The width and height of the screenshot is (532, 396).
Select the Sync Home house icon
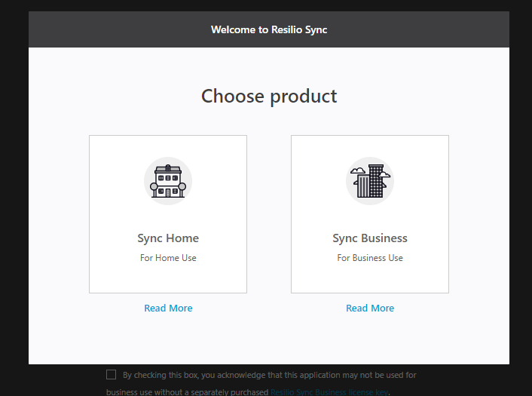coord(168,181)
